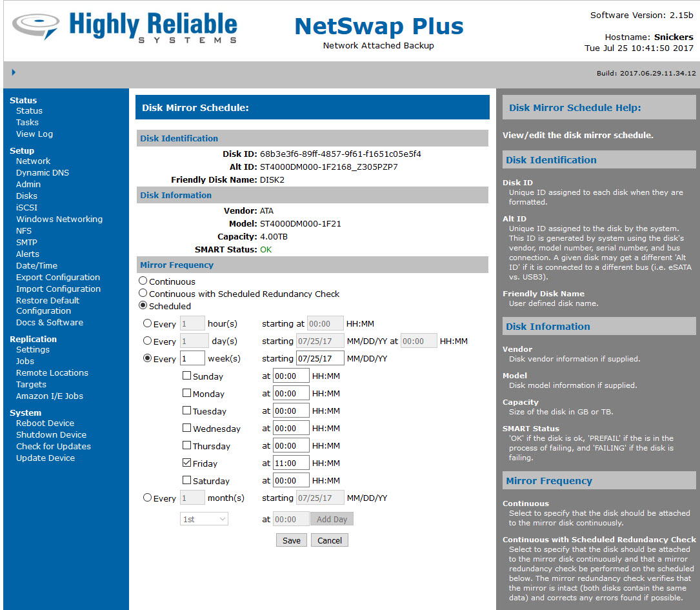Go to Network setup
Viewport: 700px width, 610px height.
(33, 161)
